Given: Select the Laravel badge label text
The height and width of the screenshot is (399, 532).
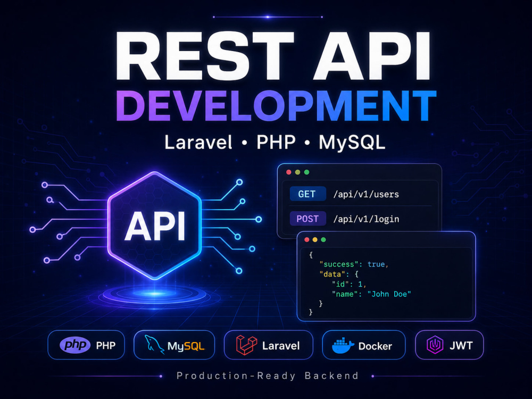Looking at the screenshot, I should (281, 346).
